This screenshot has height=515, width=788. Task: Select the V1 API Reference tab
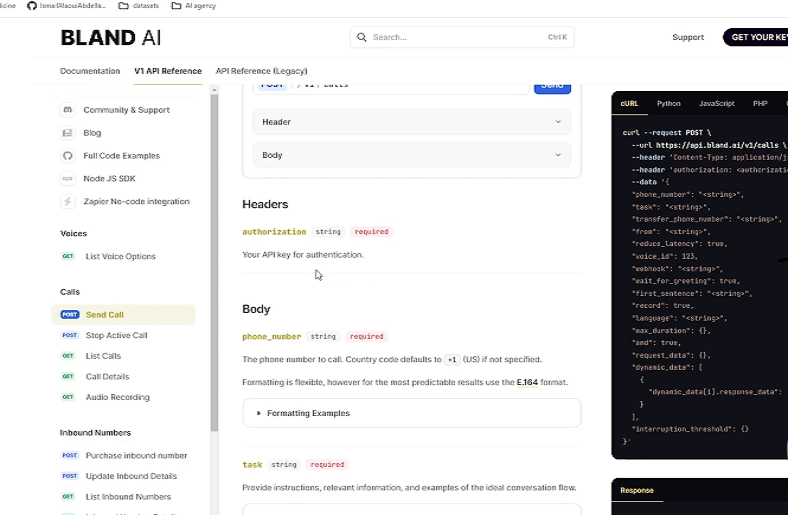tap(168, 71)
